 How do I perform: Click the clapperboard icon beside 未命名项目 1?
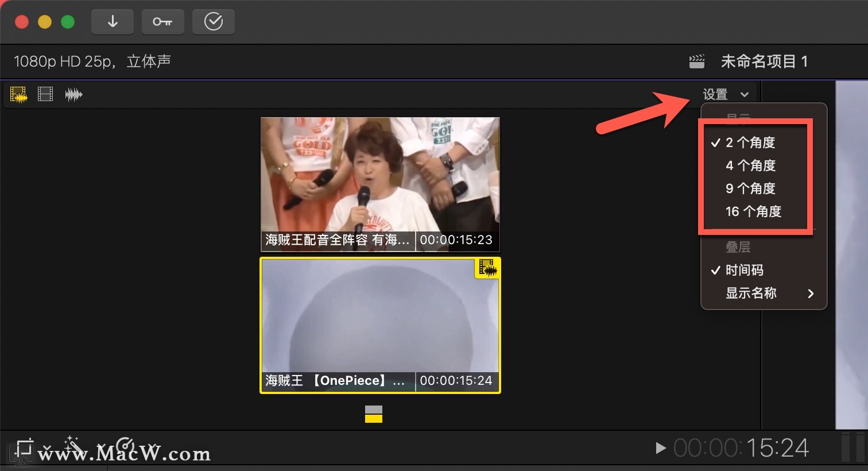pos(697,61)
